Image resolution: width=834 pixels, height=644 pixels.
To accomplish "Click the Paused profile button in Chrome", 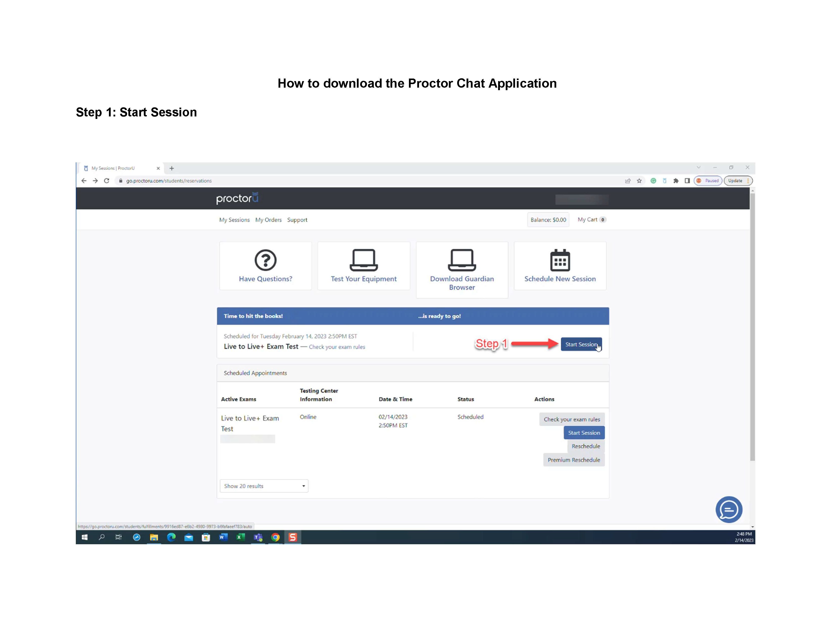I will pyautogui.click(x=708, y=181).
